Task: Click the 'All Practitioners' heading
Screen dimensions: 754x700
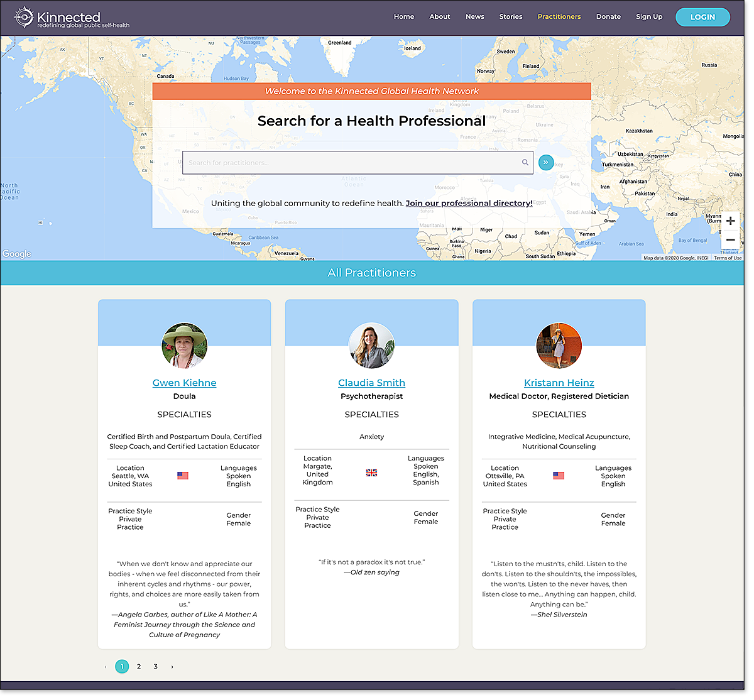Action: [372, 273]
